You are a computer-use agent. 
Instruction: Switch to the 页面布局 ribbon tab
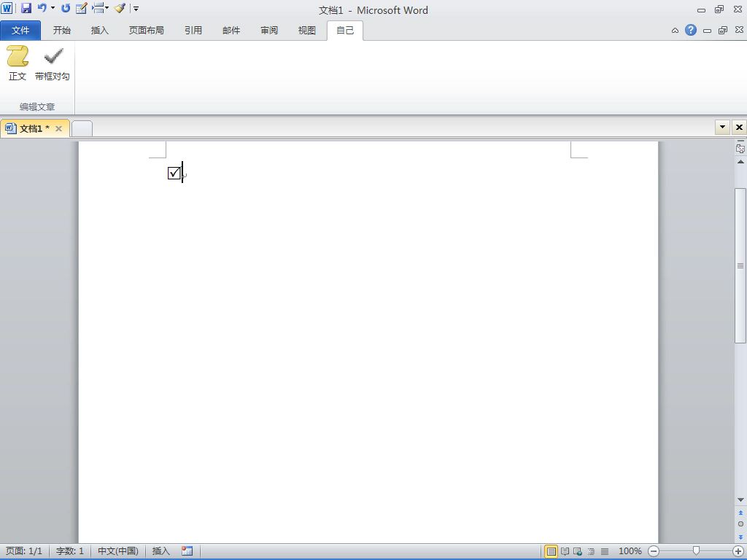click(146, 31)
